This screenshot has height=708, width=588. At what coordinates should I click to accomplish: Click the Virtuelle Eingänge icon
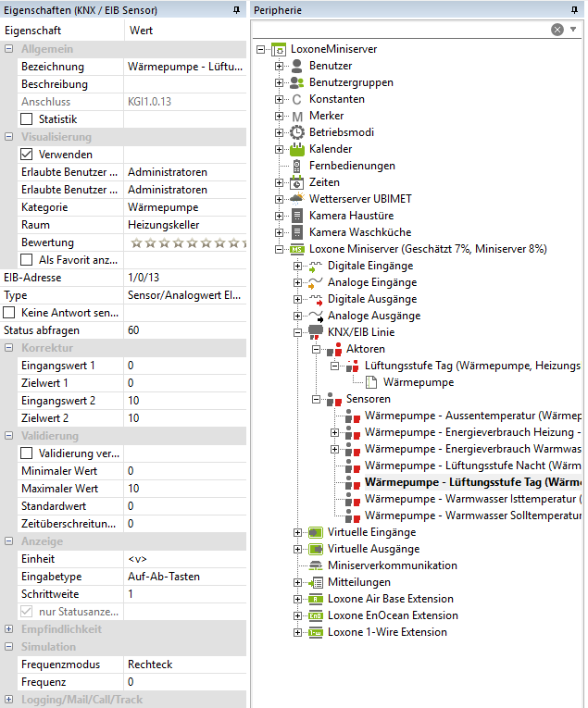coord(315,532)
